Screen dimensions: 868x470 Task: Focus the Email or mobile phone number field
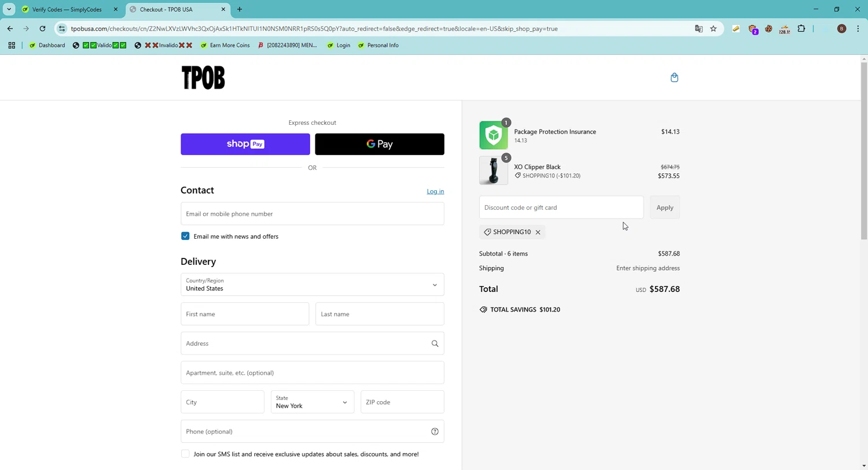click(312, 214)
